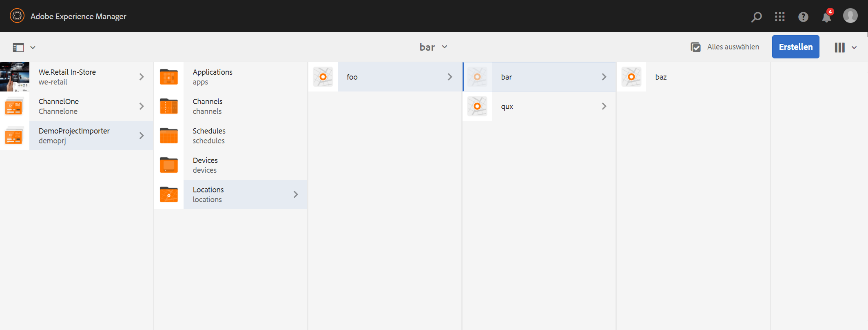Open the bar location row

(x=539, y=77)
